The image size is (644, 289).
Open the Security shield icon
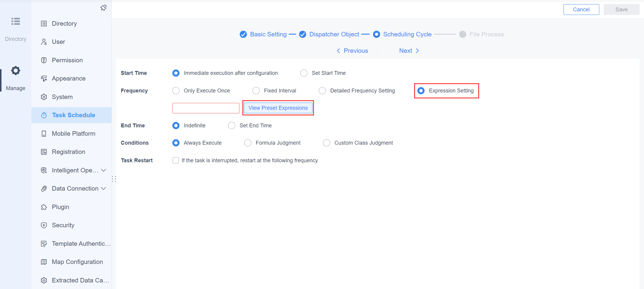click(x=44, y=225)
